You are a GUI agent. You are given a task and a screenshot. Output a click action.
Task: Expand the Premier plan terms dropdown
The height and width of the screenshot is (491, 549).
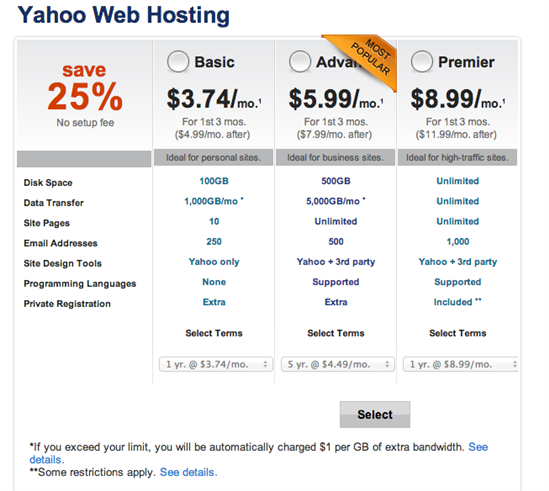pos(460,364)
